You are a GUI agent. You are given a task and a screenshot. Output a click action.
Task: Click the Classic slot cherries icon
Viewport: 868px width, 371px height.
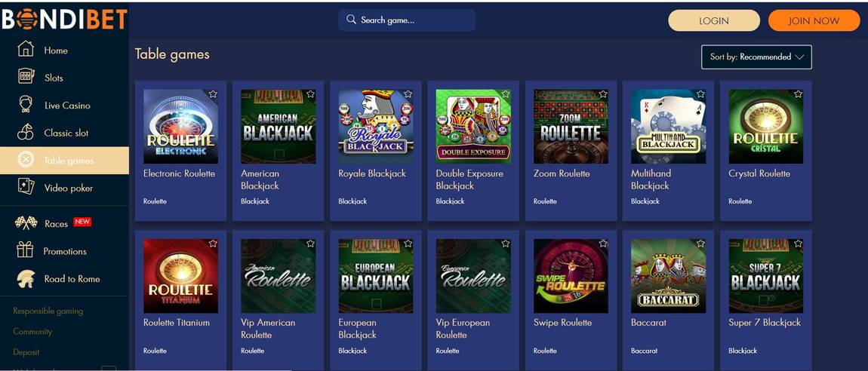pos(26,132)
